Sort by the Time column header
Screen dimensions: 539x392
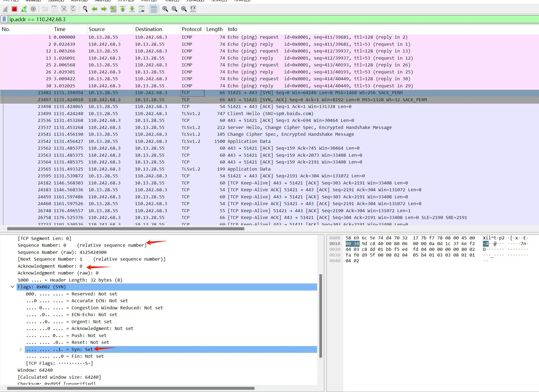tap(70, 29)
